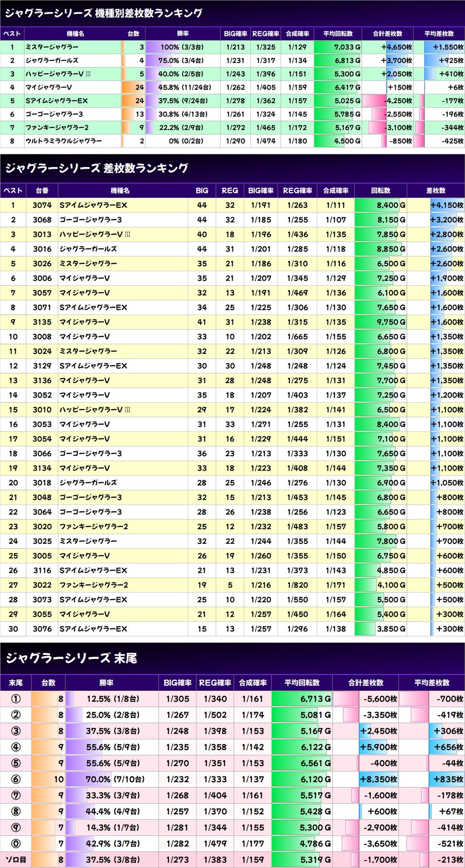Viewport: 465px width, 868px height.
Task: Click the 3,850 G cell for machine 3076
Action: coord(380,629)
